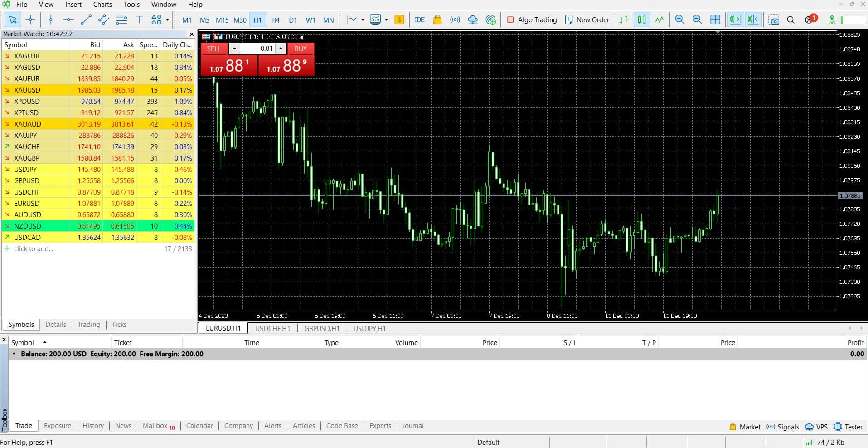This screenshot has width=868, height=448.
Task: Open the VPS cloud hosting icon
Action: [x=473, y=19]
